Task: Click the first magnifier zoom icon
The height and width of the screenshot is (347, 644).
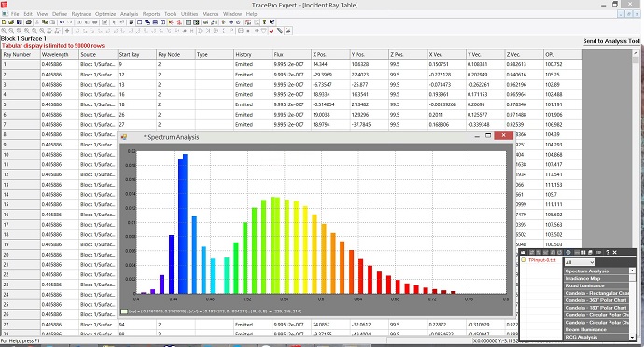Action: 4,31
